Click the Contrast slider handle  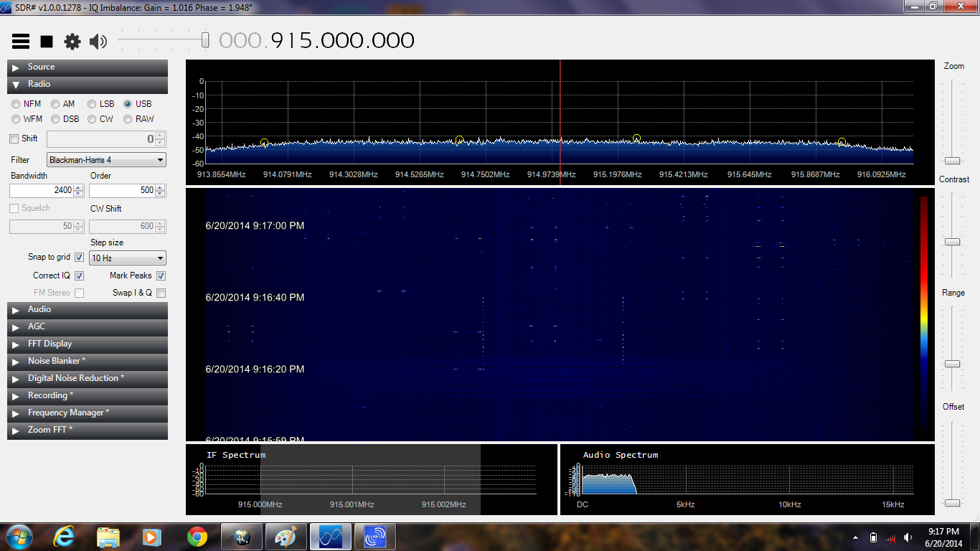[952, 242]
